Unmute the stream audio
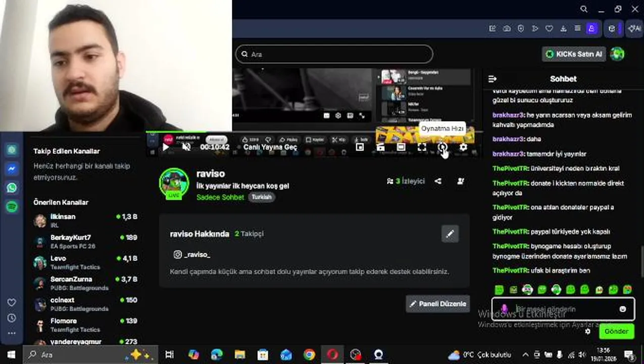 click(186, 147)
